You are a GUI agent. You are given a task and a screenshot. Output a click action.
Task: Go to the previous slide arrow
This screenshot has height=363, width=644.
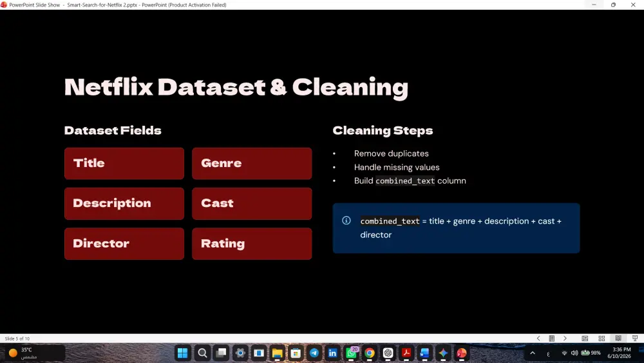coord(538,338)
